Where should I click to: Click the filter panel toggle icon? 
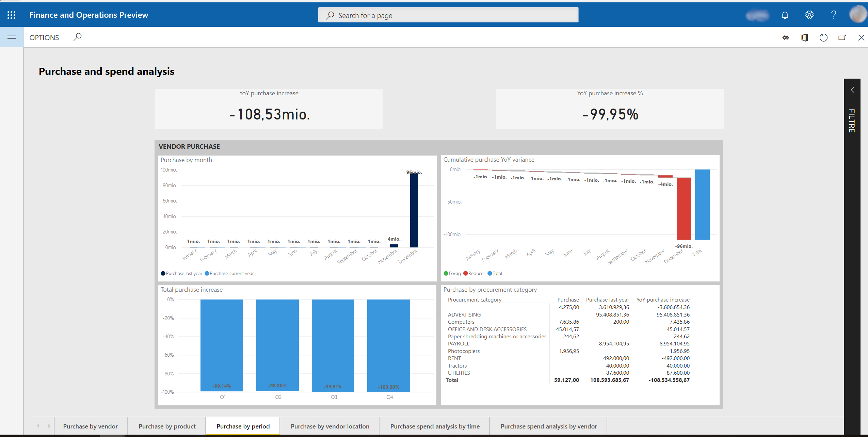point(852,91)
